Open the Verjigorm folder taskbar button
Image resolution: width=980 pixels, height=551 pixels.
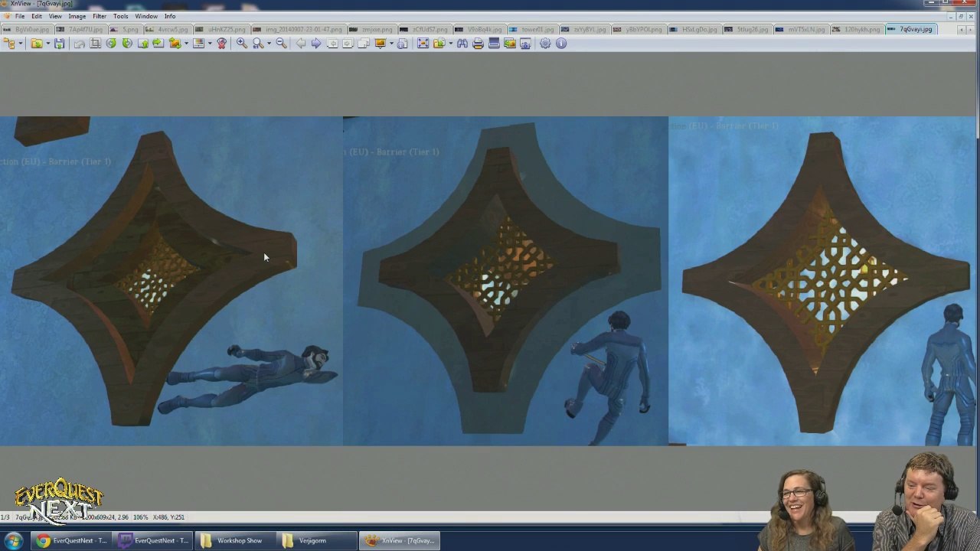tap(316, 541)
